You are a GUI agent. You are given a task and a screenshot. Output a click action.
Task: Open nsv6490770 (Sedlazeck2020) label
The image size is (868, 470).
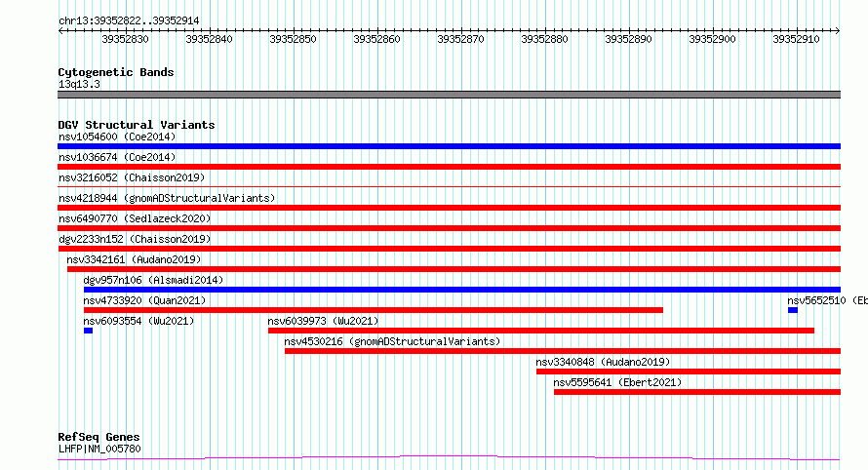[135, 218]
